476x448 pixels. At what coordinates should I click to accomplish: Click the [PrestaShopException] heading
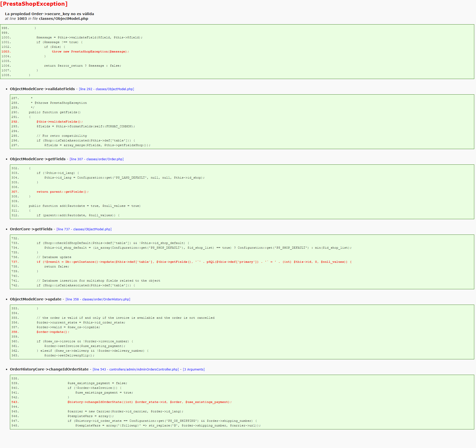(x=34, y=4)
